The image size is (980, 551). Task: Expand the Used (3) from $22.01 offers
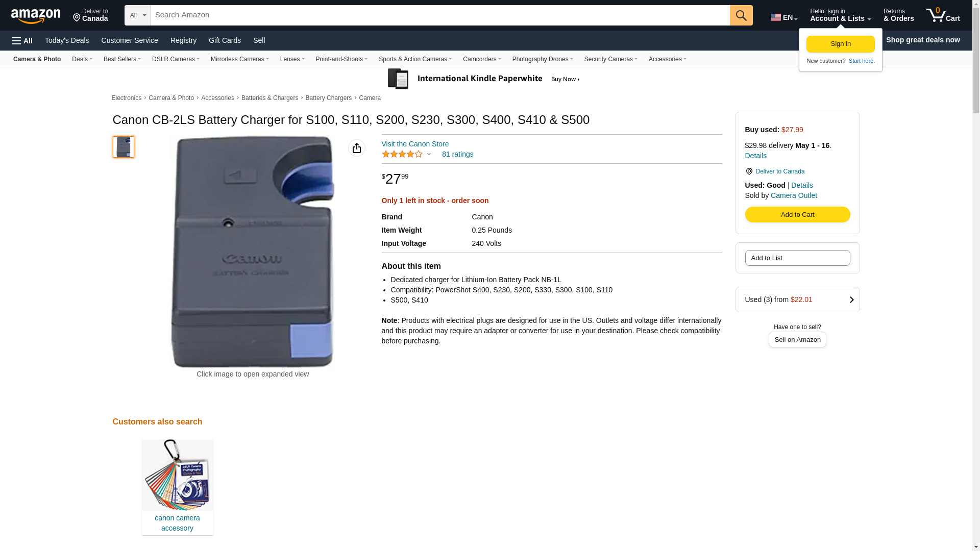797,299
